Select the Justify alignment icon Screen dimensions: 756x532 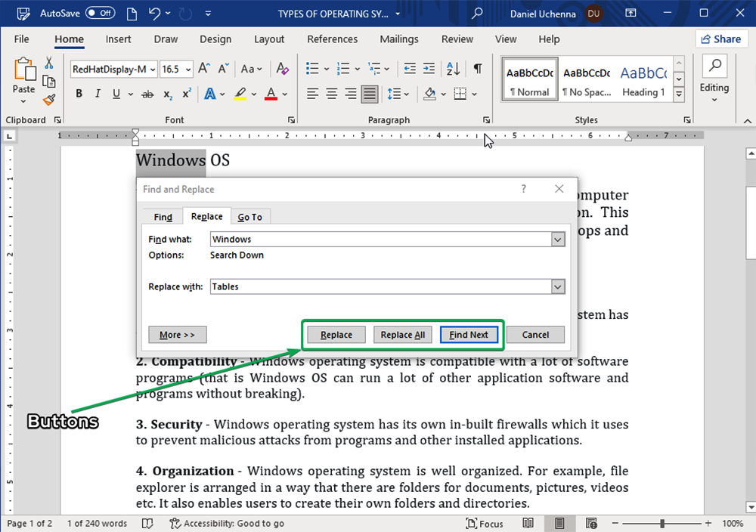[370, 94]
